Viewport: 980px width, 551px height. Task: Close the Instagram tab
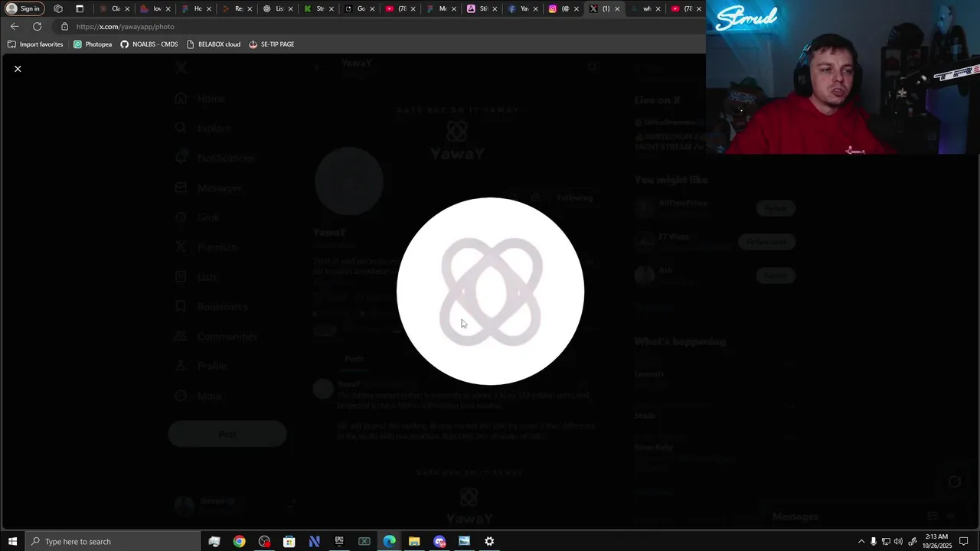pos(577,9)
